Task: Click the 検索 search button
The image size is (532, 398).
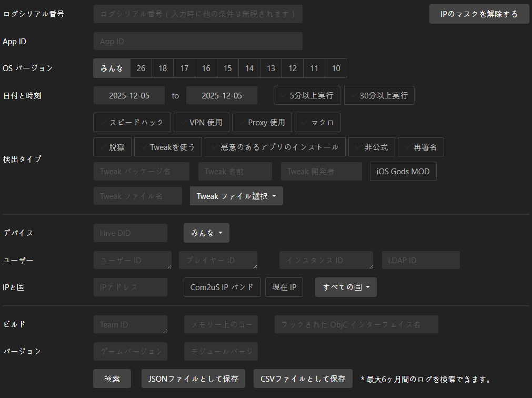Action: [x=112, y=379]
